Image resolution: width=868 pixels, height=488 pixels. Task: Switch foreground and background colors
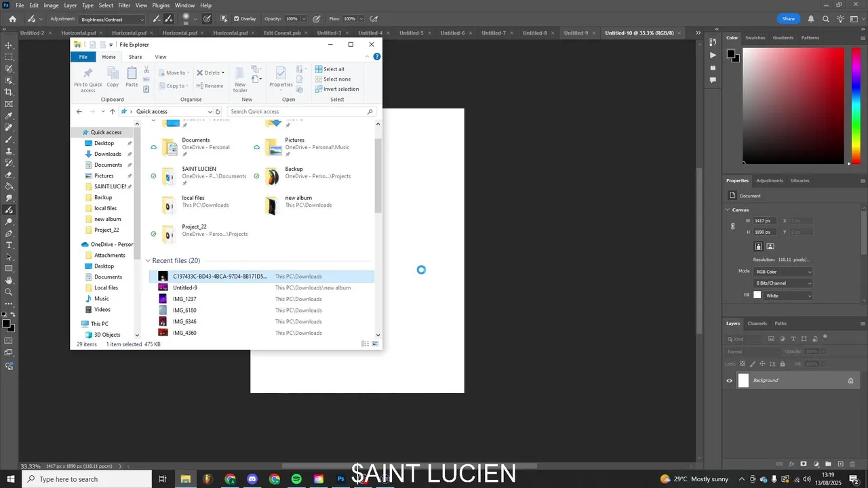12,316
